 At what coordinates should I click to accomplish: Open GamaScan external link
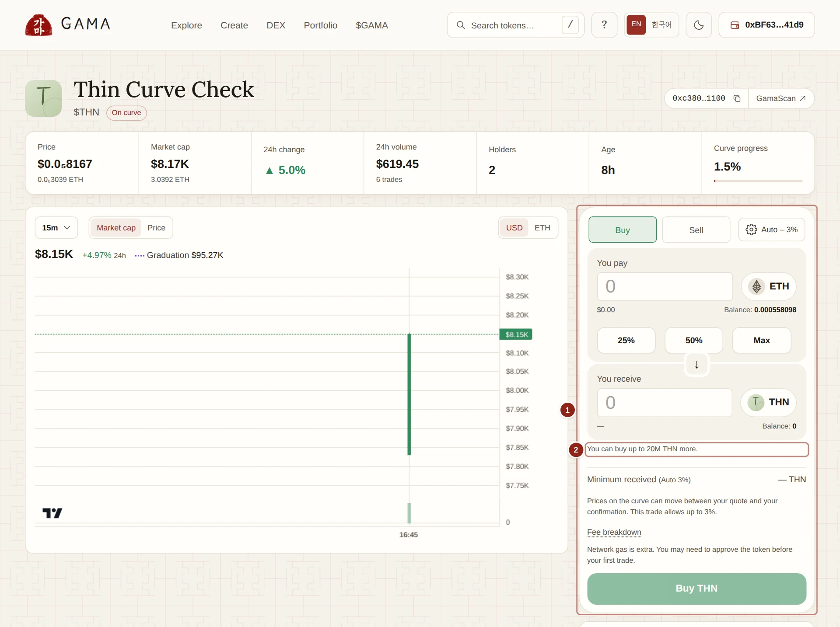tap(781, 98)
